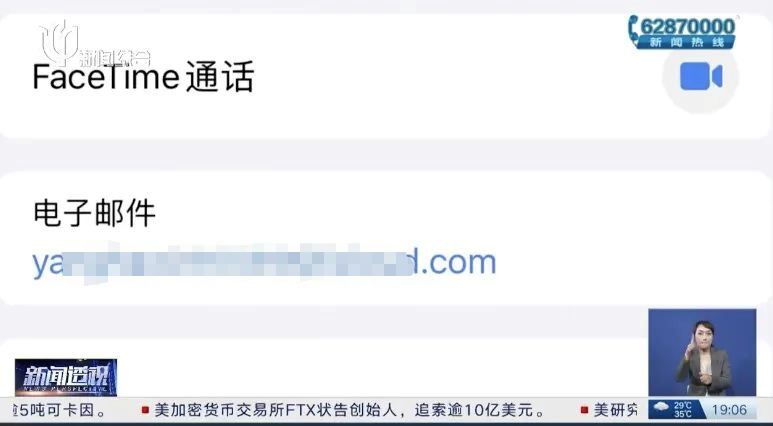Click the cloud weather icon
The height and width of the screenshot is (426, 773).
tap(660, 409)
